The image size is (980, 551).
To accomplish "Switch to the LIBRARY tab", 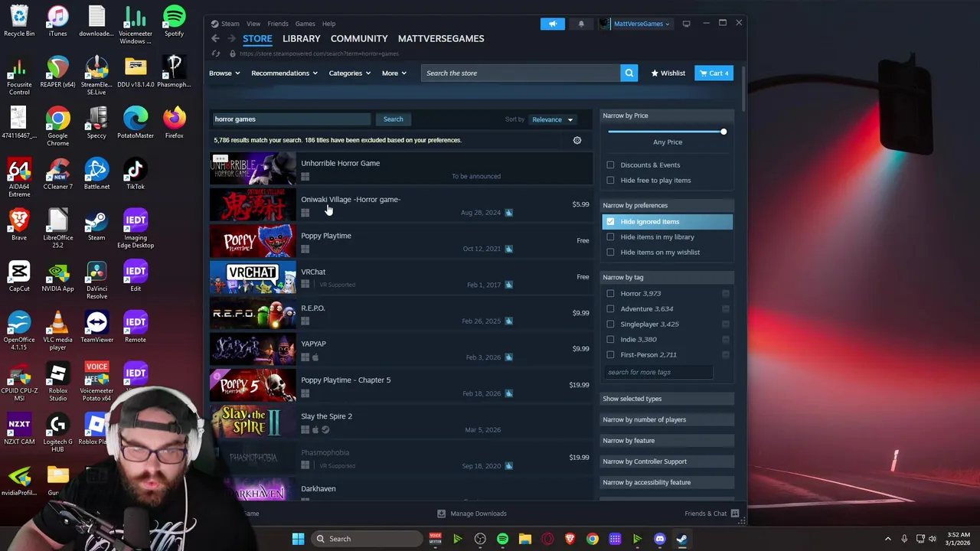I will pyautogui.click(x=302, y=38).
